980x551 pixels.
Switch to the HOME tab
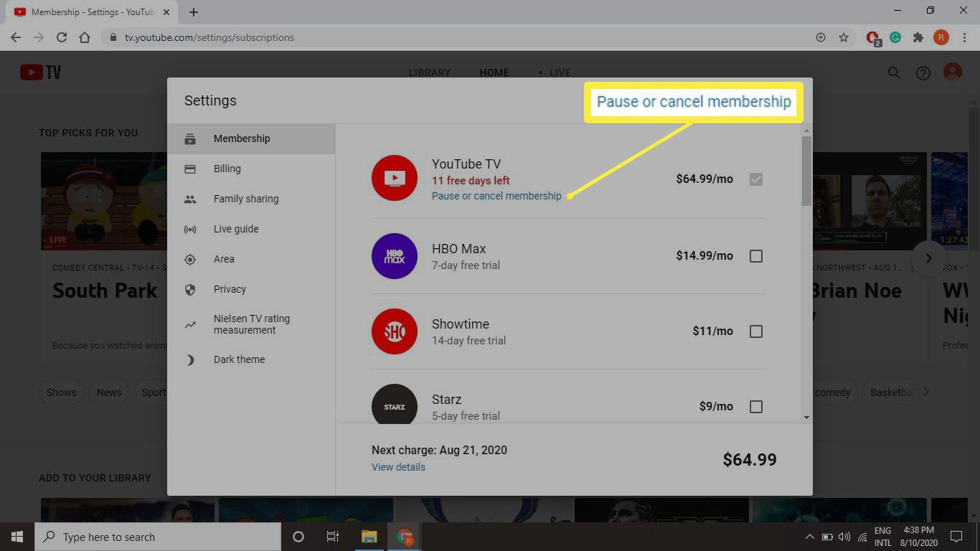pyautogui.click(x=494, y=72)
